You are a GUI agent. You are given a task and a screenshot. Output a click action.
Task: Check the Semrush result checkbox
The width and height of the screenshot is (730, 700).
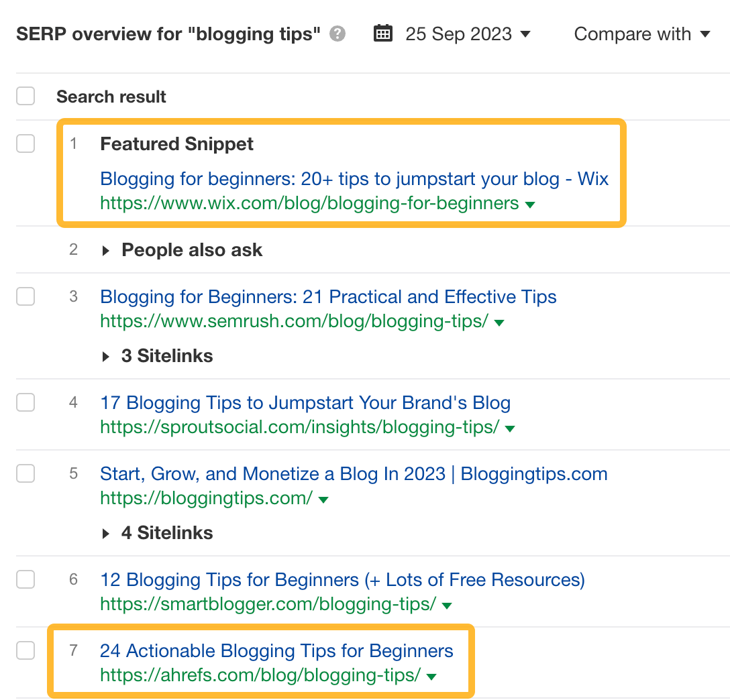25,296
